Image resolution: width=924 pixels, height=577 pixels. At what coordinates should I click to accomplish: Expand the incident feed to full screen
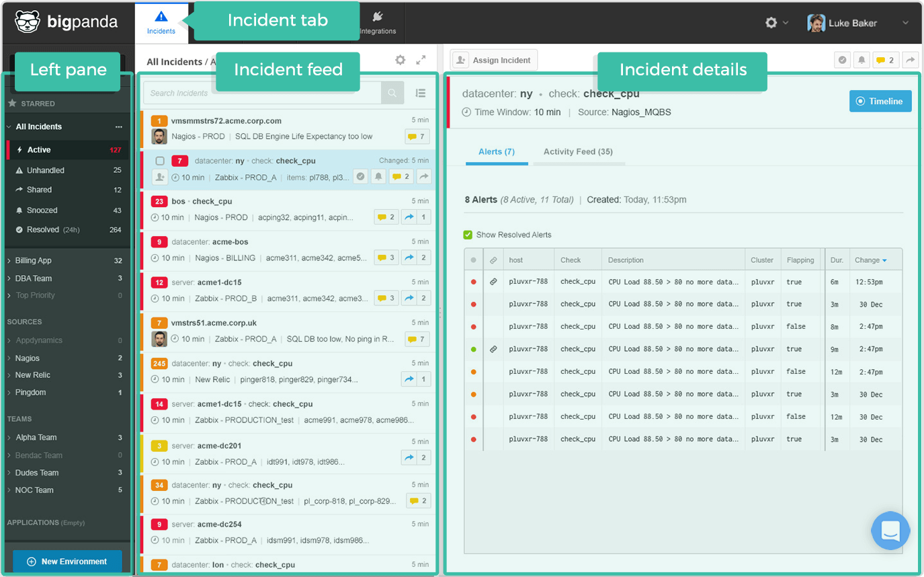click(421, 60)
